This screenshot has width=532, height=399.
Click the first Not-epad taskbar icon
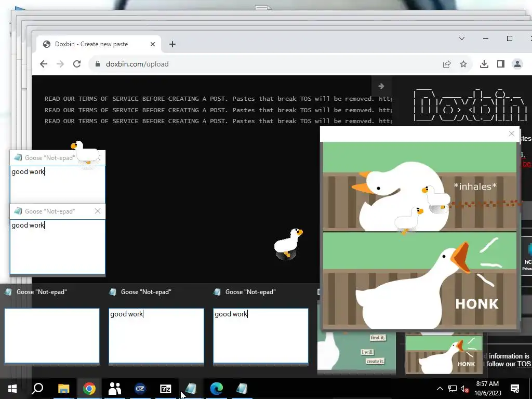[x=191, y=389]
